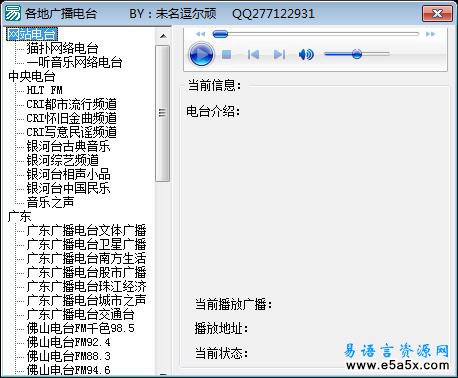Open 广东广播电台南方生活
The width and height of the screenshot is (458, 378).
point(86,258)
